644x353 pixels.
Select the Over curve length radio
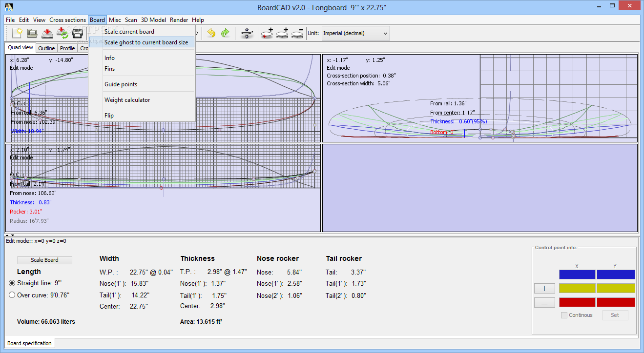click(12, 294)
